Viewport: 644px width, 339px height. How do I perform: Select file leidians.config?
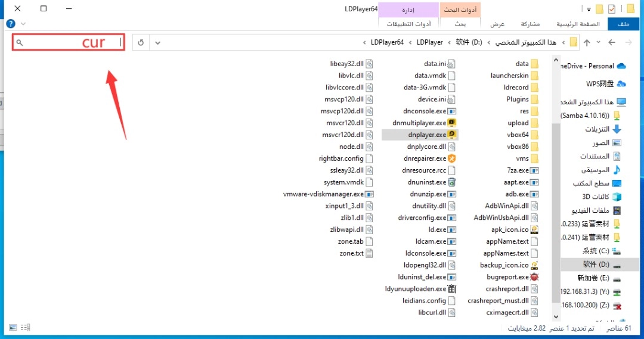429,300
